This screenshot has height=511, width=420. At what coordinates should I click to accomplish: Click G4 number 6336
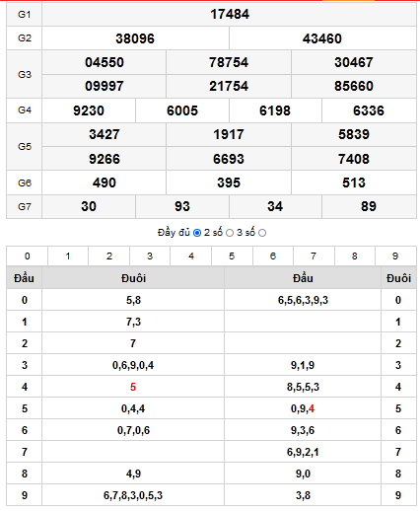pos(369,110)
